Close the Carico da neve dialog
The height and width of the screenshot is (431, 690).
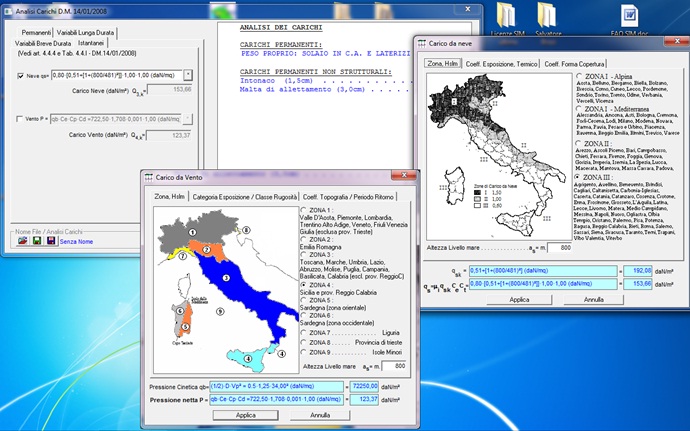pos(676,41)
